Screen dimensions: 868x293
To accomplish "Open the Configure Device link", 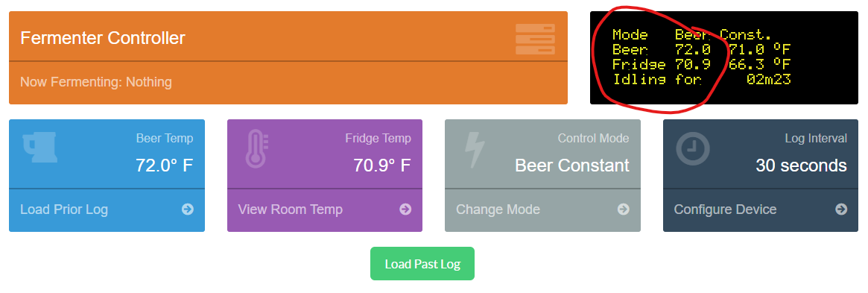I will [725, 209].
